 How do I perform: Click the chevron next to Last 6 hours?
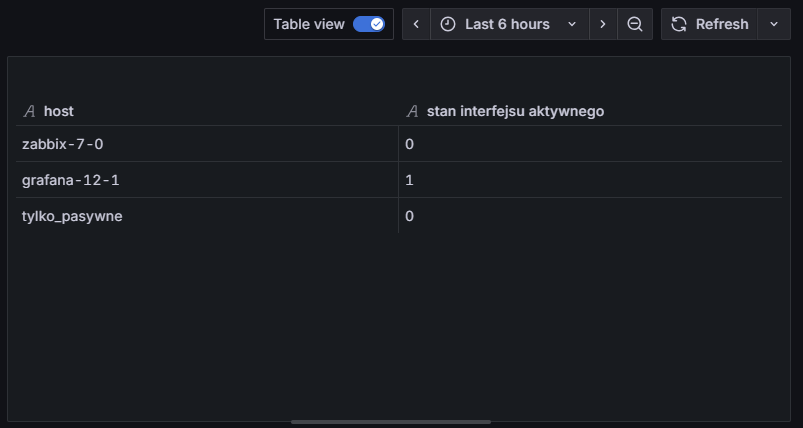572,24
